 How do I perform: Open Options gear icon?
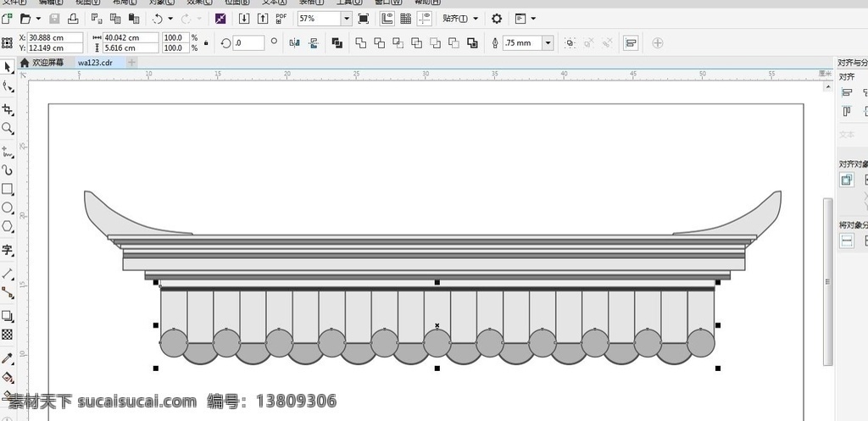click(497, 19)
